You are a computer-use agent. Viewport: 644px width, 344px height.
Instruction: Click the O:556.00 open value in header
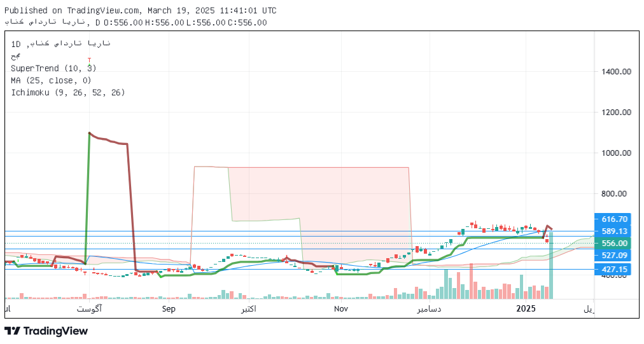point(123,23)
